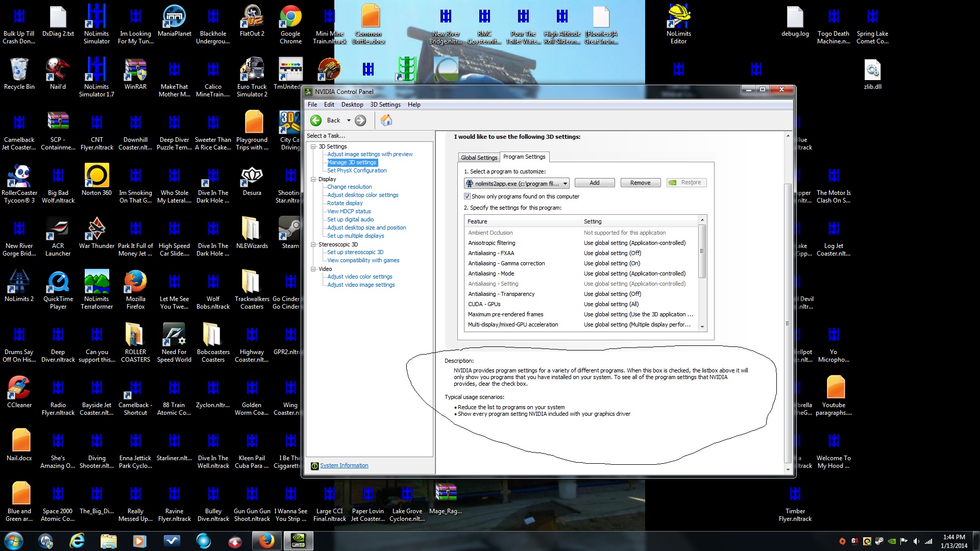The height and width of the screenshot is (551, 980).
Task: Click the NVIDIA Control Panel taskbar button
Action: 298,541
